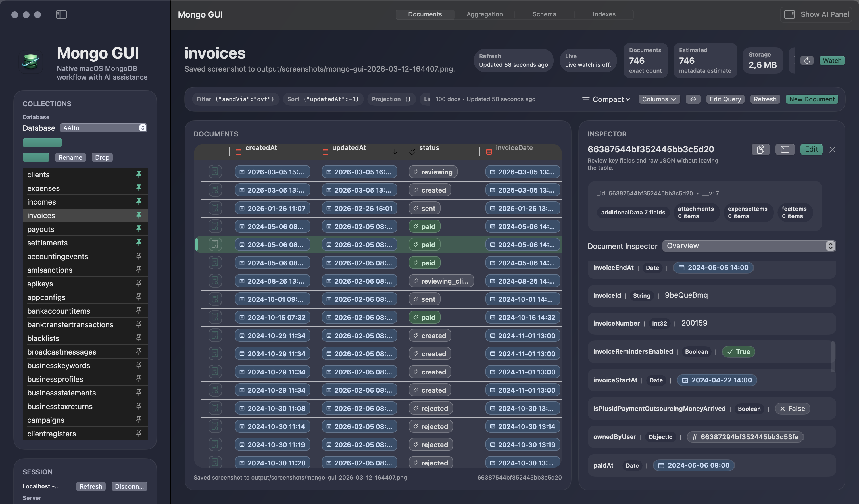Click Refresh in the Session section
The height and width of the screenshot is (504, 859).
(91, 486)
